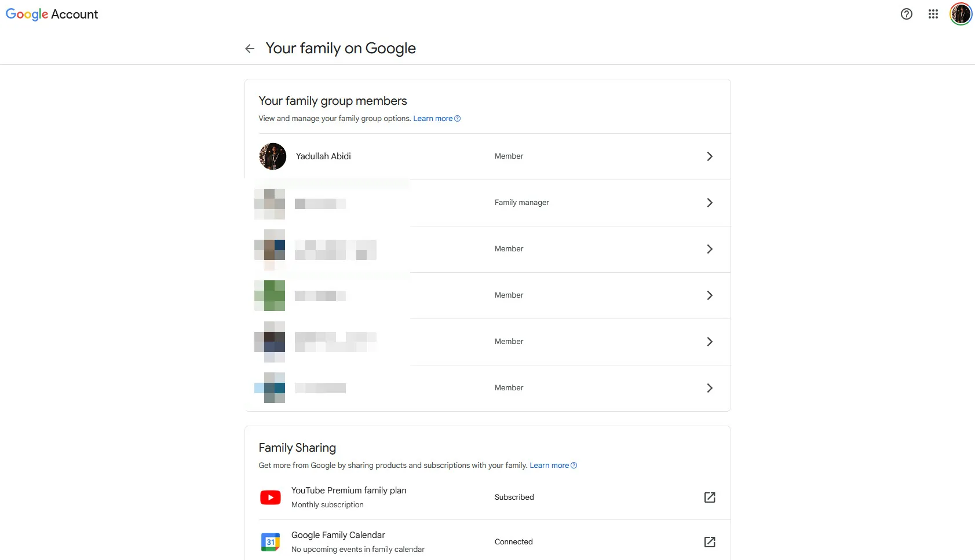Click Yadullah Abidi's avatar photo
Screen dimensions: 975x560
tap(272, 156)
